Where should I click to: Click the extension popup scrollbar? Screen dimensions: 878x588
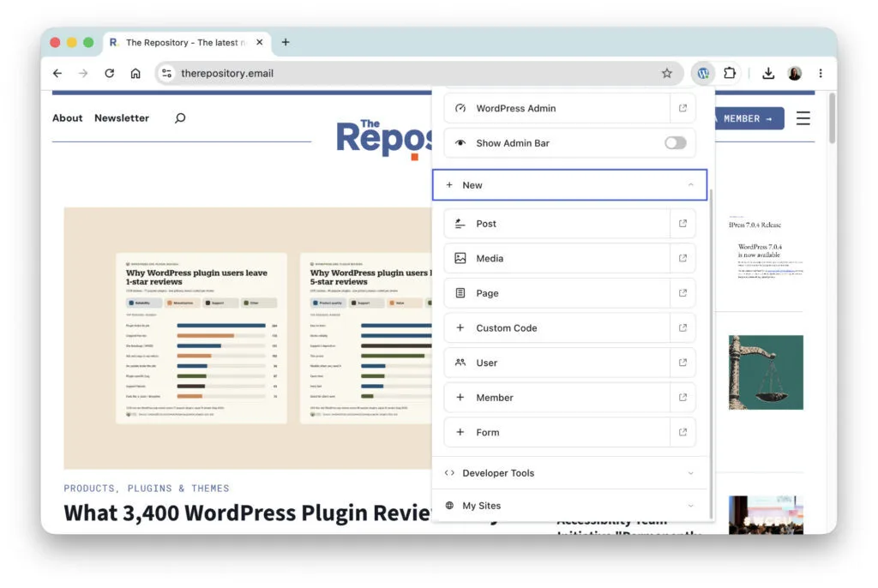pyautogui.click(x=711, y=353)
